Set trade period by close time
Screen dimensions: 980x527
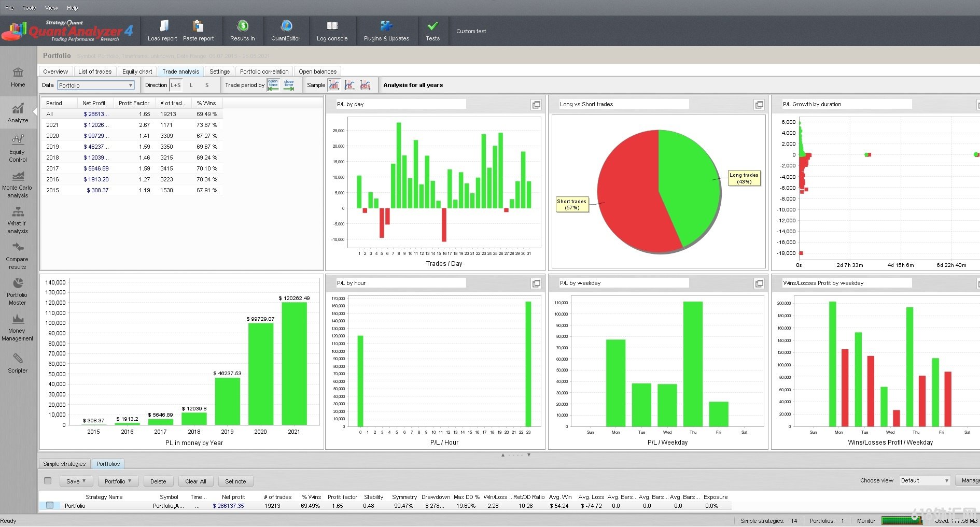click(x=289, y=85)
